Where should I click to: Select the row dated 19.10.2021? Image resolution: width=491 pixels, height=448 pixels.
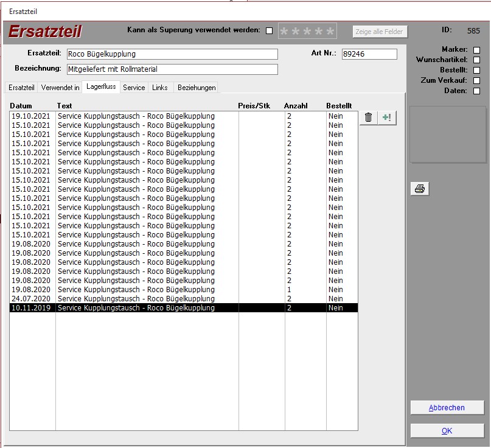(x=184, y=116)
